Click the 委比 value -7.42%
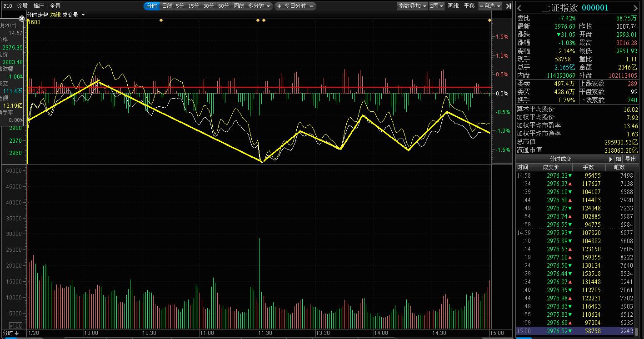 pos(567,18)
